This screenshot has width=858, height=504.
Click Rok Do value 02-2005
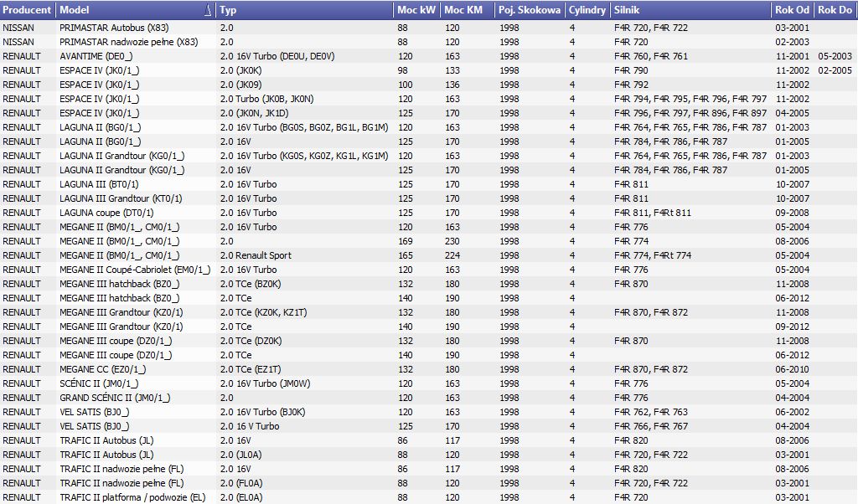835,70
